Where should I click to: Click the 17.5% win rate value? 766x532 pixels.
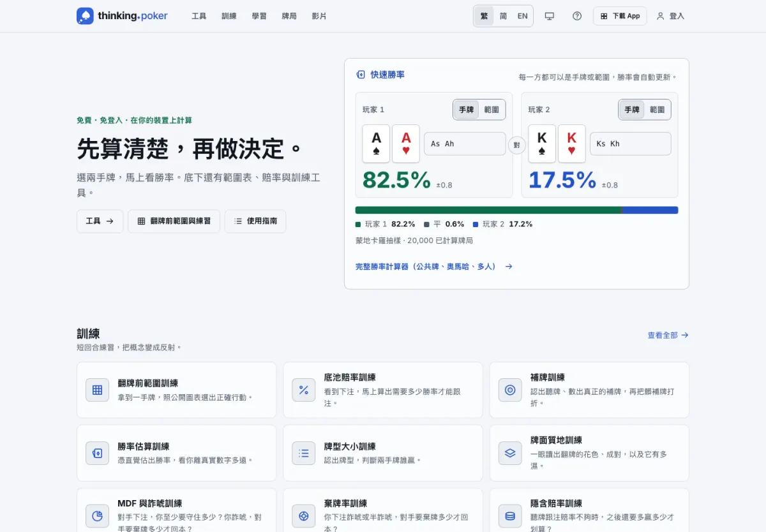pos(562,180)
